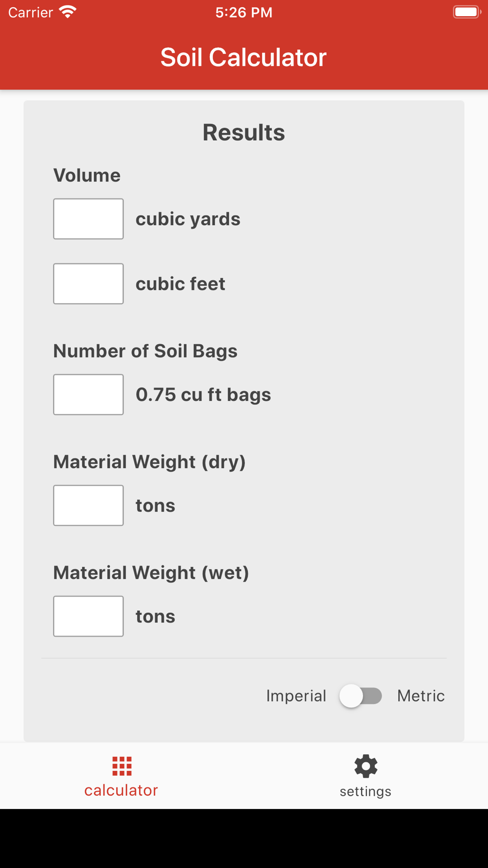Toggle the Imperial/Metric switch

pyautogui.click(x=361, y=696)
